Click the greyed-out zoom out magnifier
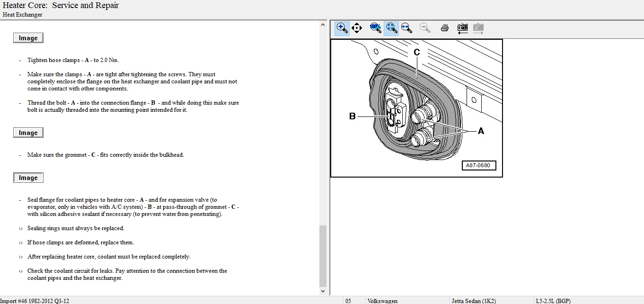This screenshot has height=304, width=644. coord(425,28)
